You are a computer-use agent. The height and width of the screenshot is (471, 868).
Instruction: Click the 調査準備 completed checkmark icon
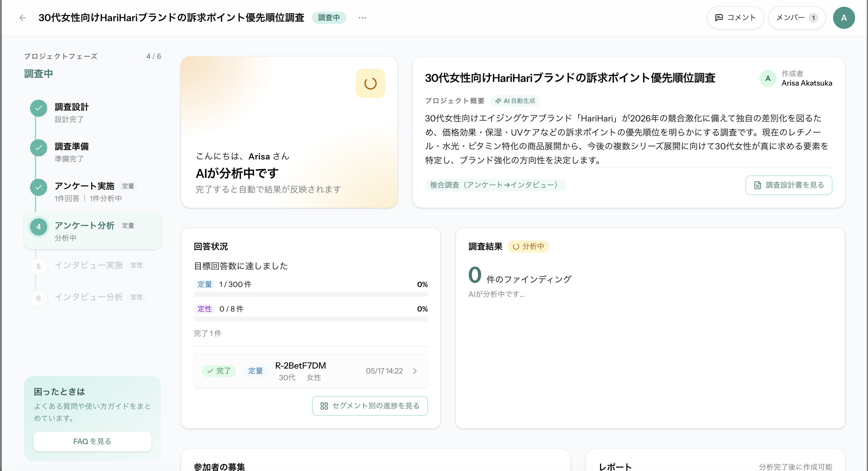click(39, 148)
